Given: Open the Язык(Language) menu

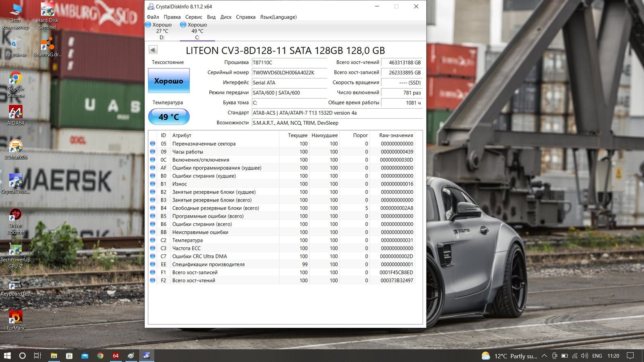Looking at the screenshot, I should (x=278, y=17).
